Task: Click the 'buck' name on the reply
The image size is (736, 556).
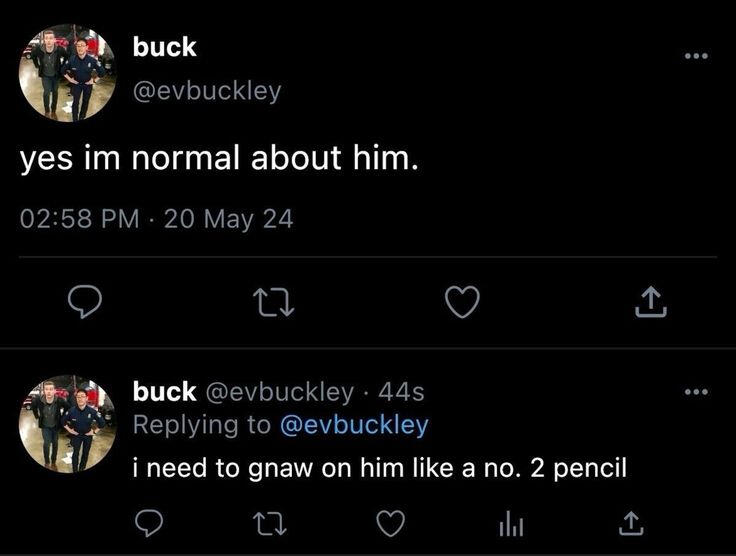Action: (164, 391)
